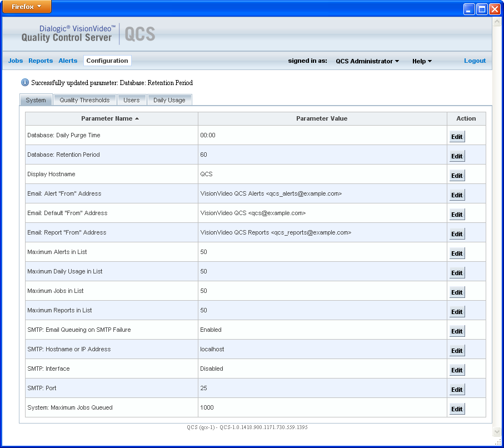Open the Help dropdown menu
This screenshot has width=504, height=448.
[422, 61]
